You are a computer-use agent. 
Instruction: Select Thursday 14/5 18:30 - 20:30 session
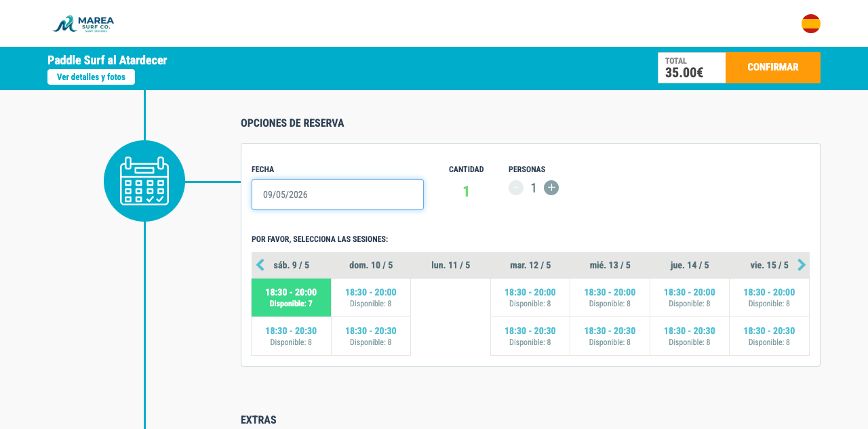tap(690, 336)
